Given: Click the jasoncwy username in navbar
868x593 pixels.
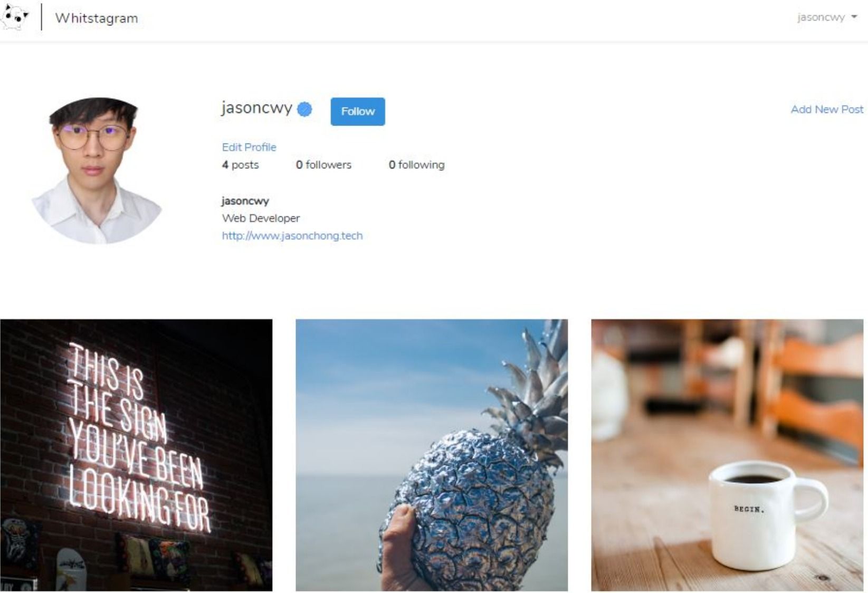Looking at the screenshot, I should tap(821, 17).
